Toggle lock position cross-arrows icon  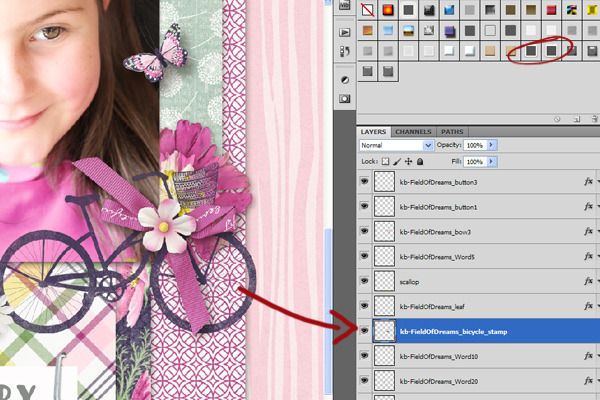point(408,162)
